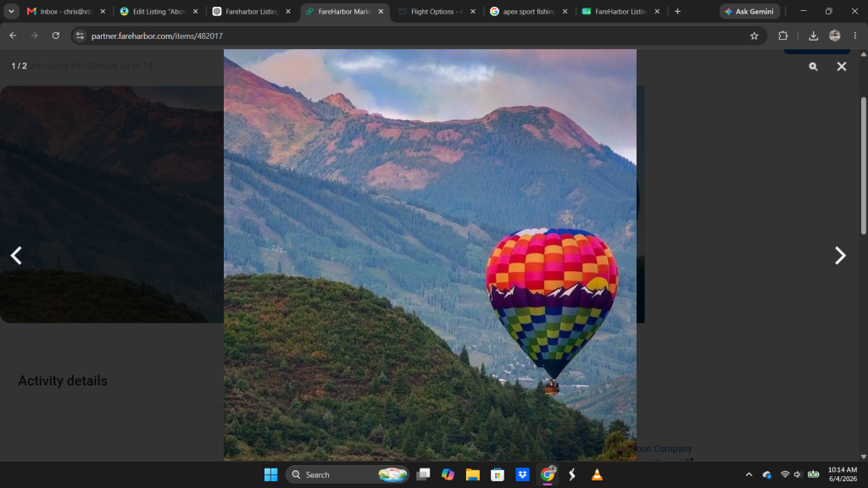Expand the tab search dropdown
Viewport: 868px width, 488px height.
[11, 11]
